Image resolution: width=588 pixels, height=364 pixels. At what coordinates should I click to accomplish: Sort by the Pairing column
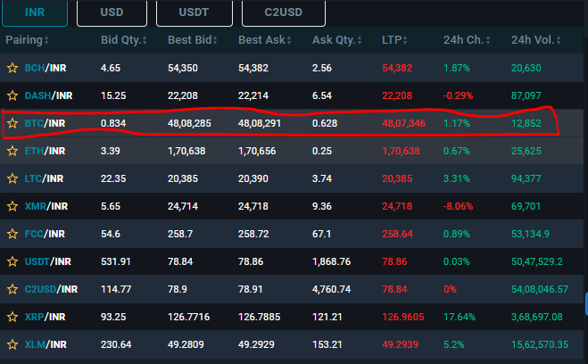(x=27, y=40)
